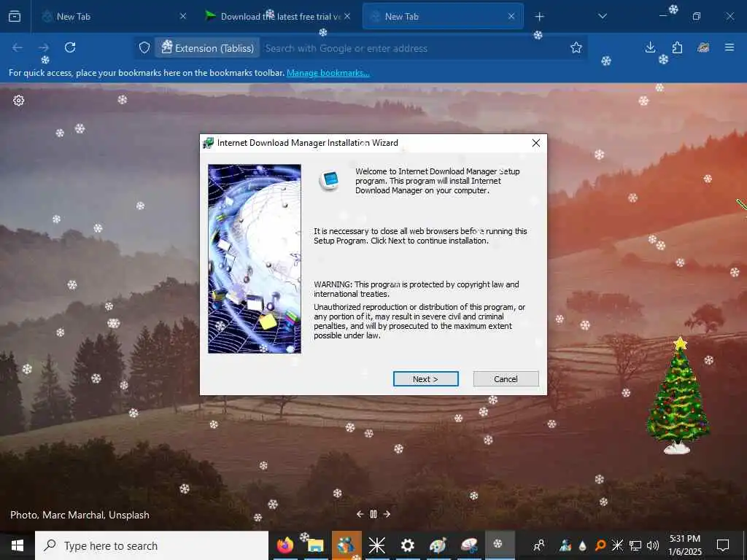Bookmark this page with the star icon

(576, 47)
